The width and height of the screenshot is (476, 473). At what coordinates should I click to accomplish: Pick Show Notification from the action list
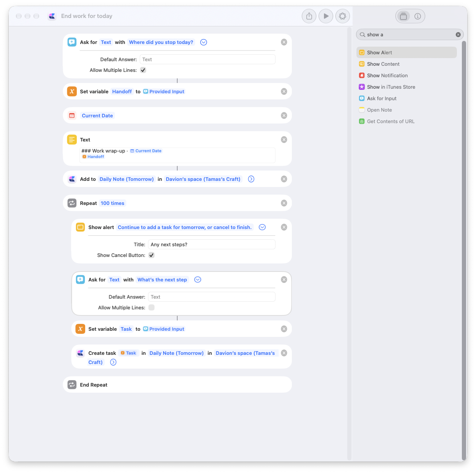pos(406,75)
